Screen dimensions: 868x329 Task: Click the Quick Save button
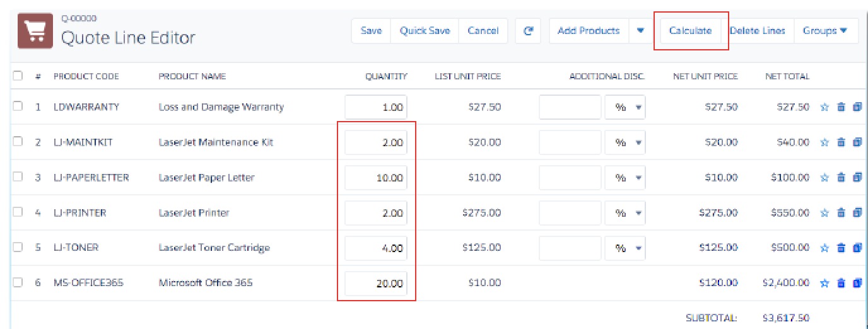425,31
